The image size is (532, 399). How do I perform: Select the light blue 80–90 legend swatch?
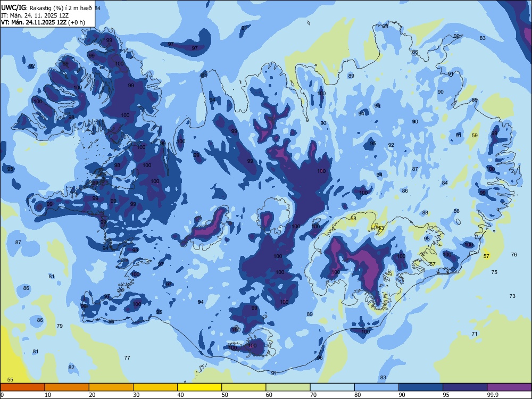pos(377,387)
